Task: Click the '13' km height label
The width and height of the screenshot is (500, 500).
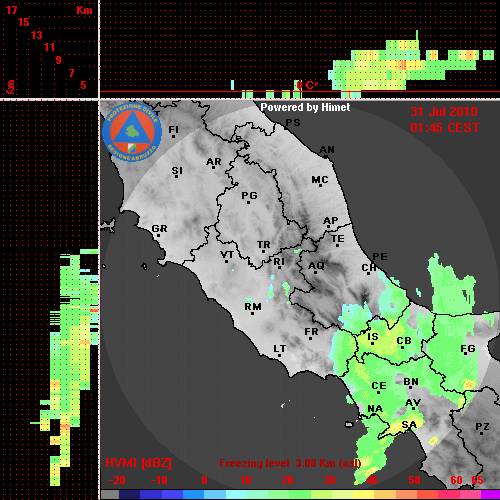Action: click(x=37, y=35)
